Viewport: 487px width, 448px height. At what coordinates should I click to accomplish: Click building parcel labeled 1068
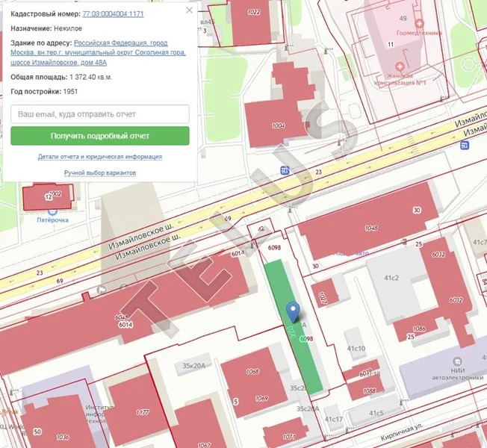[250, 381]
